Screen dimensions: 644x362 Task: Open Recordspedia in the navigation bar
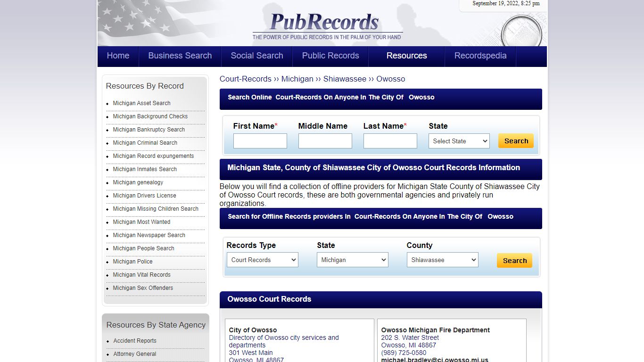(480, 56)
